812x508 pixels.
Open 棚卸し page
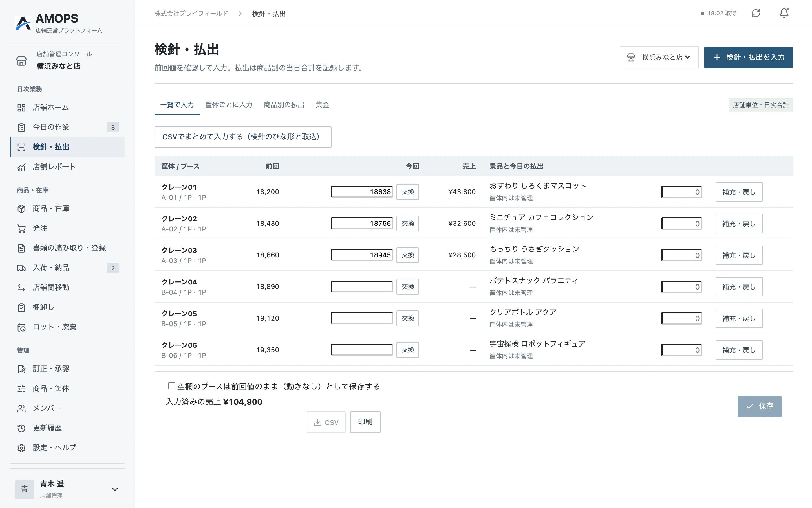pos(67,307)
